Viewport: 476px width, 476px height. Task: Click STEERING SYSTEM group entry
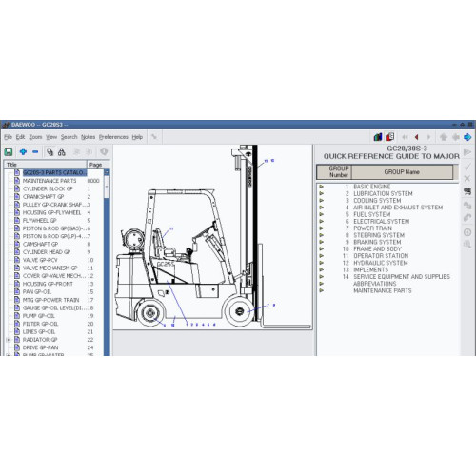pyautogui.click(x=379, y=235)
